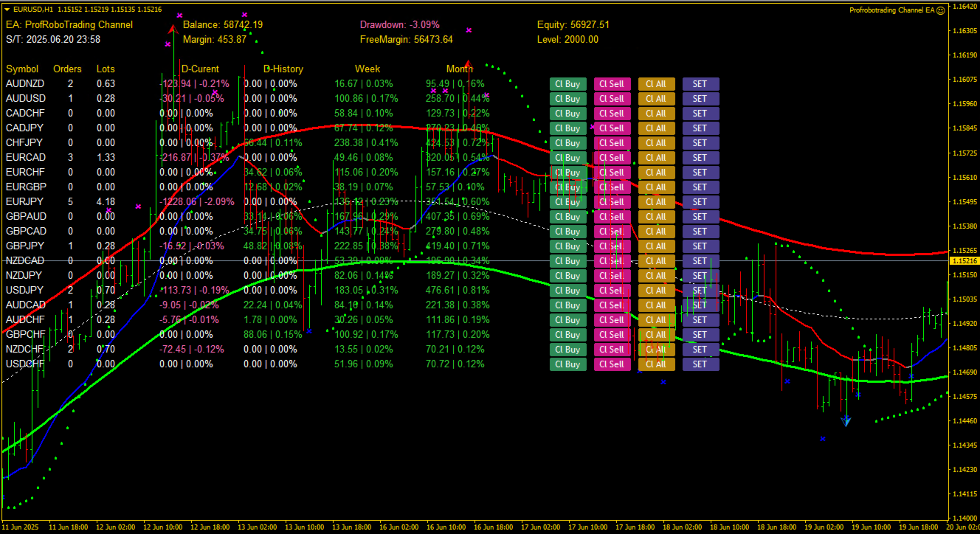Close sell orders for GBPJPY

coord(612,246)
